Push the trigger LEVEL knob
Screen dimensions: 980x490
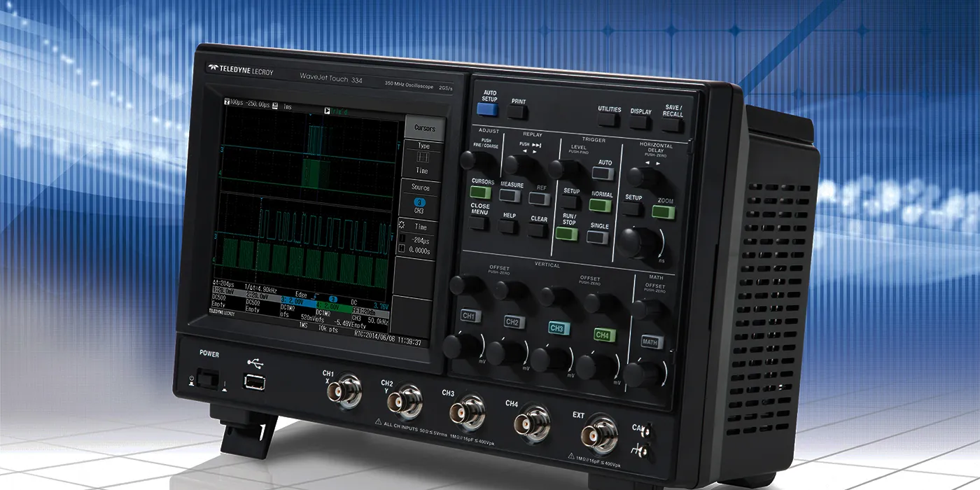(x=563, y=170)
